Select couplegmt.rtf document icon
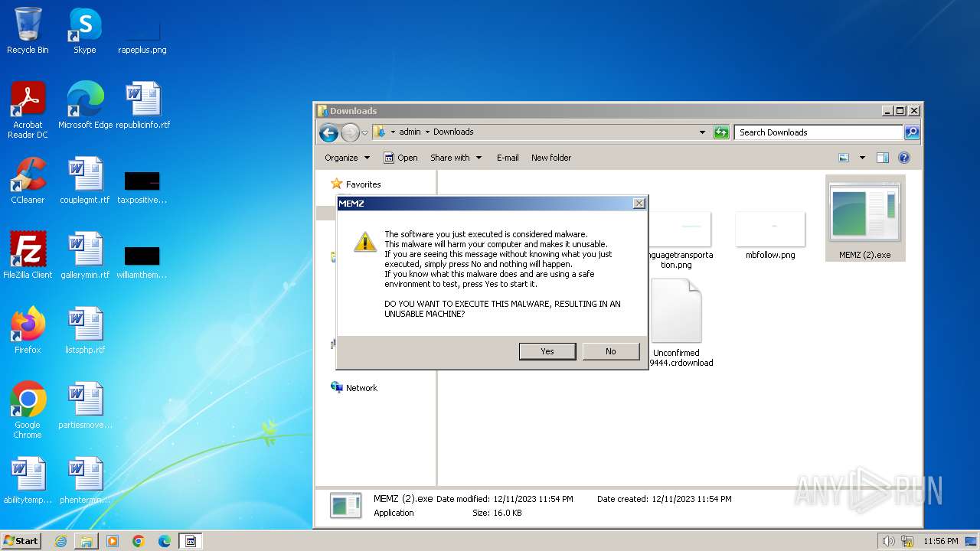This screenshot has height=551, width=980. click(85, 181)
